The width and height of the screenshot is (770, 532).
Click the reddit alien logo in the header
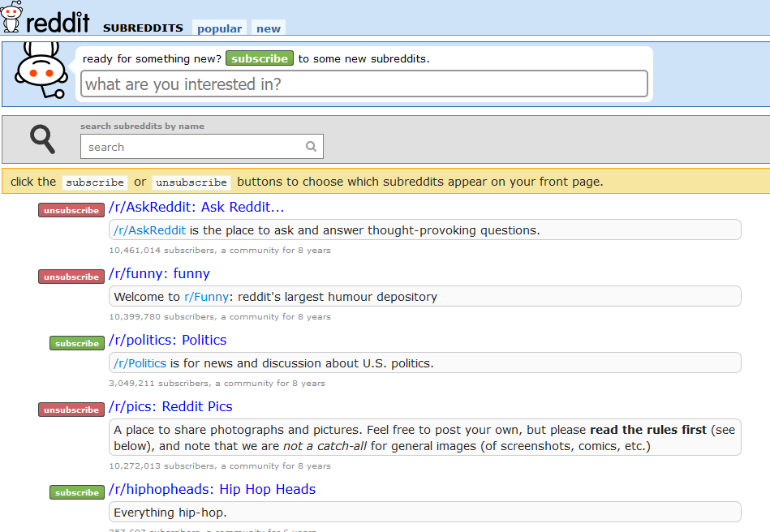(11, 17)
